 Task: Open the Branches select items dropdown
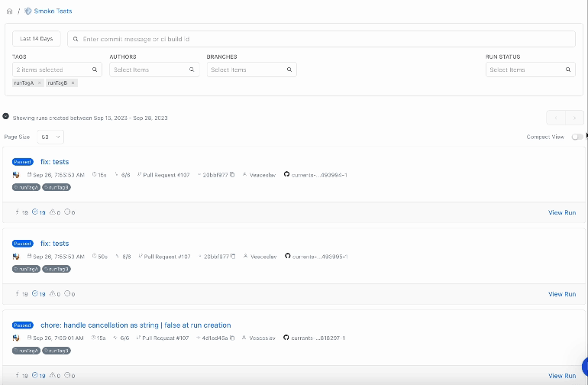click(252, 70)
